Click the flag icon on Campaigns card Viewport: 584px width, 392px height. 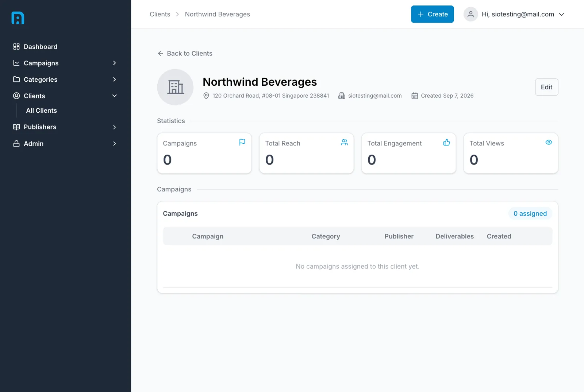242,142
